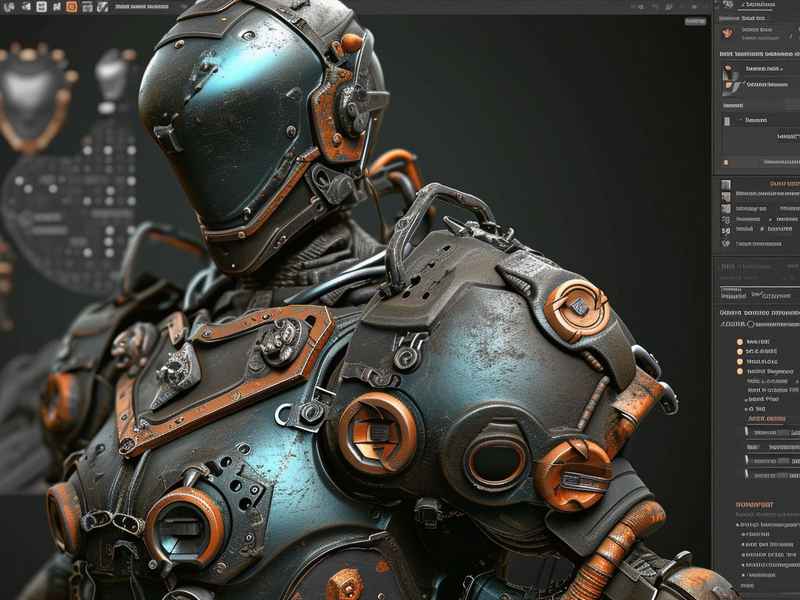Toggle the hollow circle above the orange bullets
The height and width of the screenshot is (600, 800).
tap(751, 324)
